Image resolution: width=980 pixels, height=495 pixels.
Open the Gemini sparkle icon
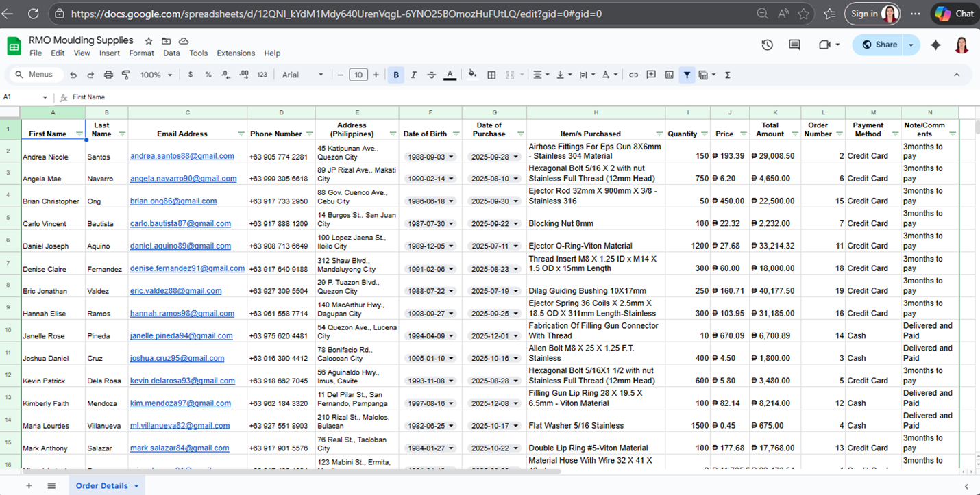click(935, 45)
